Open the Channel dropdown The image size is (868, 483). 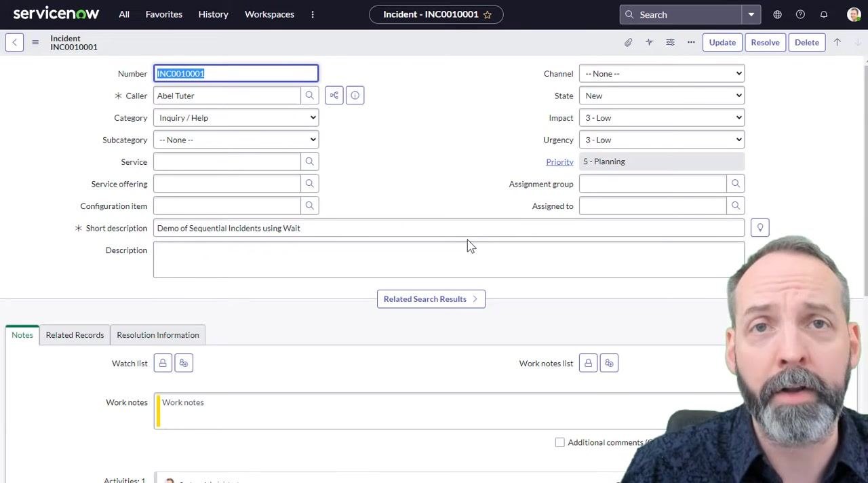pos(662,73)
